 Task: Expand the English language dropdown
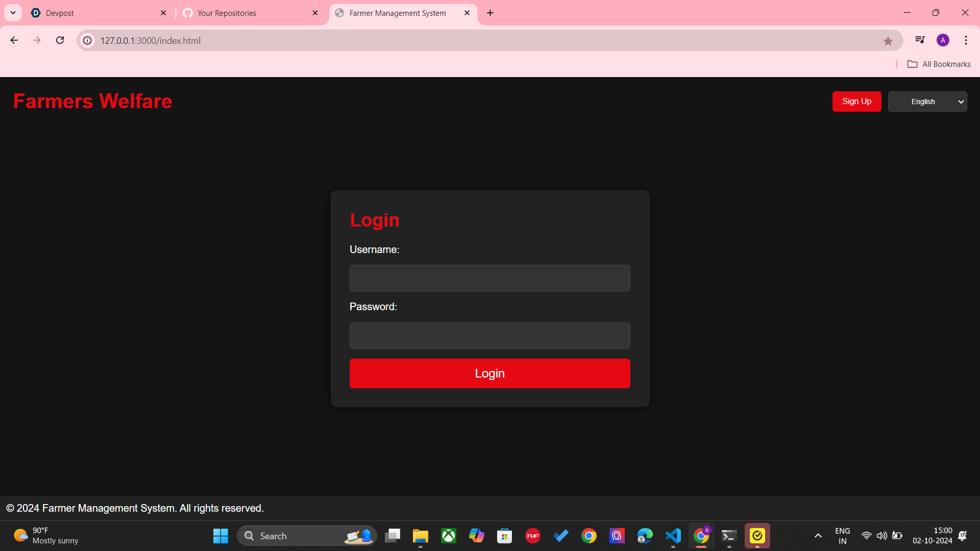click(x=927, y=102)
